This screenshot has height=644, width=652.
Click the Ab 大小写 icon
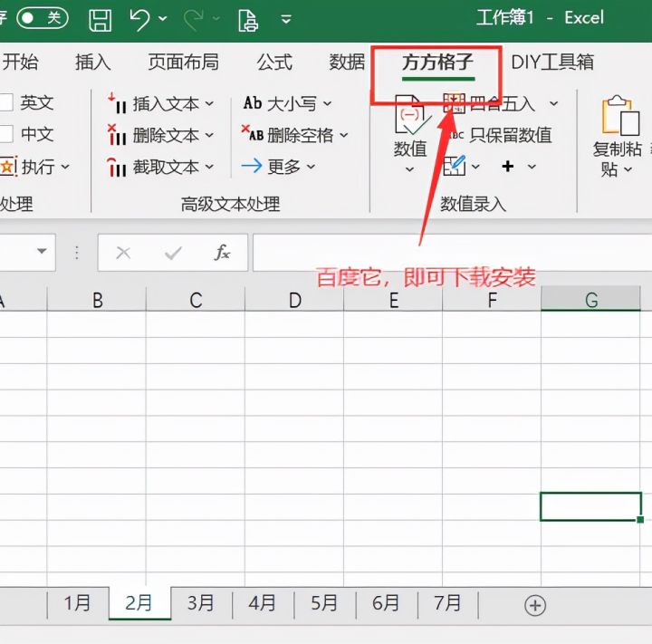pos(253,102)
